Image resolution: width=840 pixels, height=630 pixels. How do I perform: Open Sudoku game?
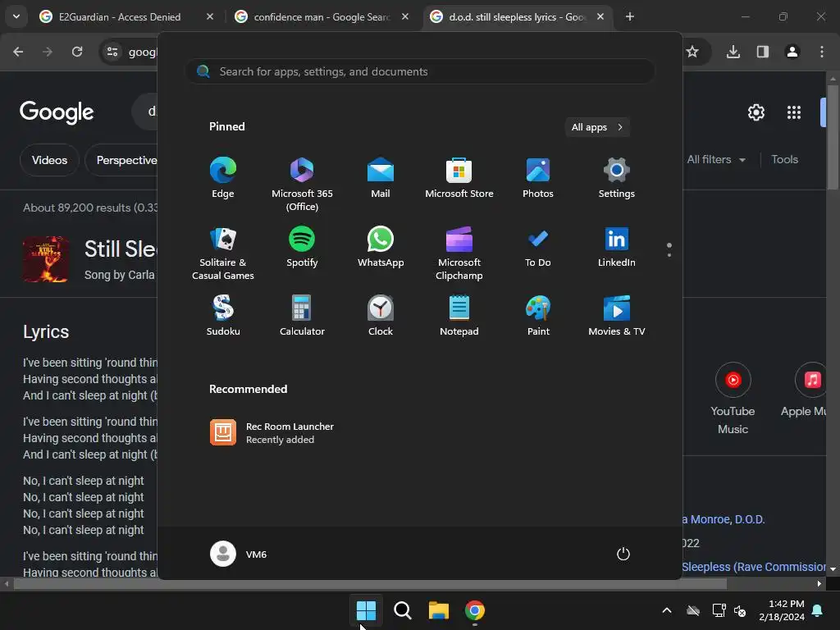pos(223,316)
